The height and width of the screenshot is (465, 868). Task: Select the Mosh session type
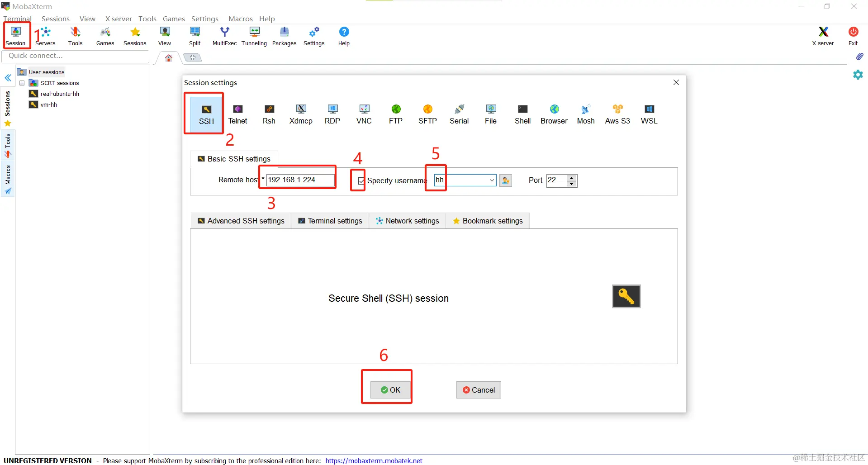tap(586, 114)
